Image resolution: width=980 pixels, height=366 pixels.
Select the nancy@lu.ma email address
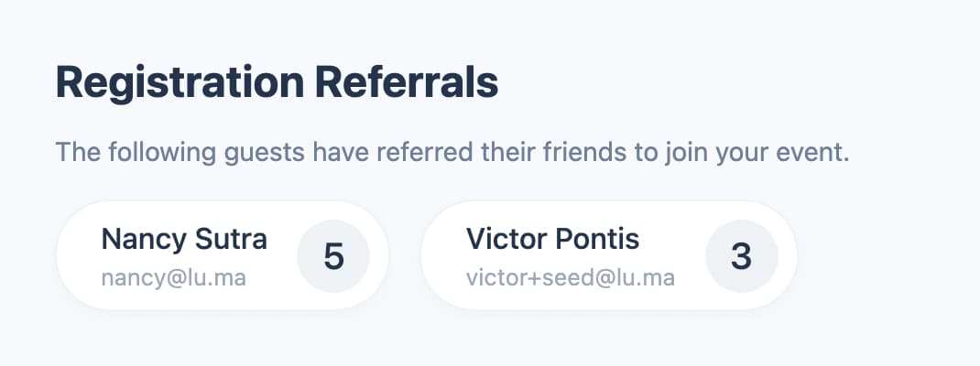tap(173, 276)
